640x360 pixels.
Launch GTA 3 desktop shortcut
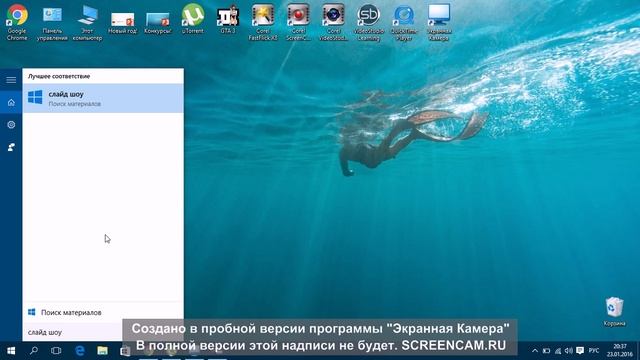pos(228,20)
